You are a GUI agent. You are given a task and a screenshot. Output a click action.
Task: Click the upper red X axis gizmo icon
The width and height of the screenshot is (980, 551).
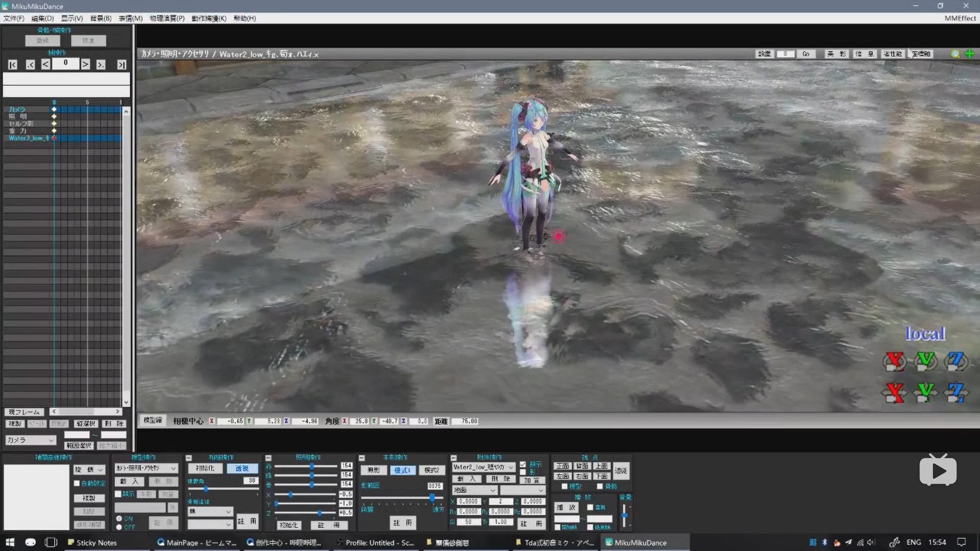(894, 361)
